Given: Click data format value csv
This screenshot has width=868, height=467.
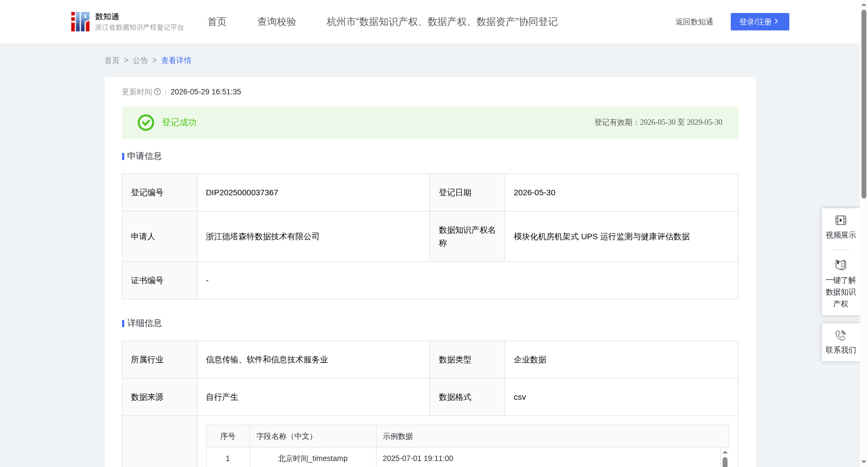Looking at the screenshot, I should click(x=520, y=397).
